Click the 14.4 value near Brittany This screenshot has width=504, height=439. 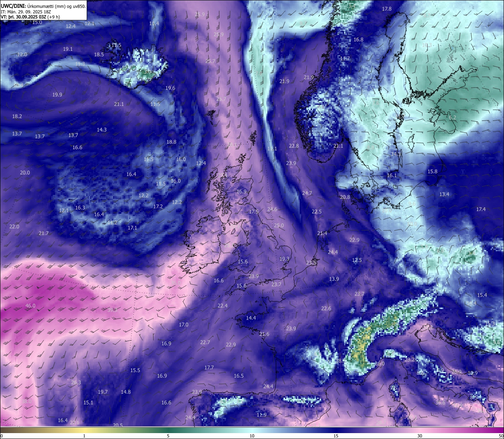[x=251, y=318]
